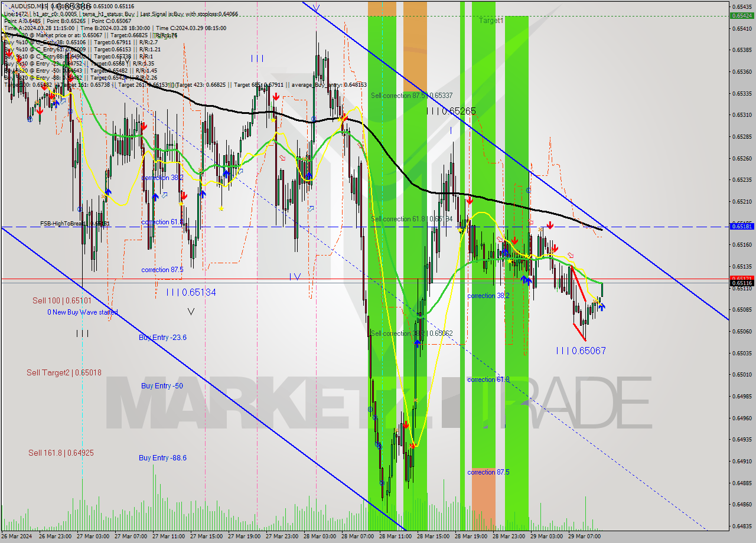Click '0 New Buy Wave started' text
This screenshot has width=756, height=543.
(x=83, y=312)
